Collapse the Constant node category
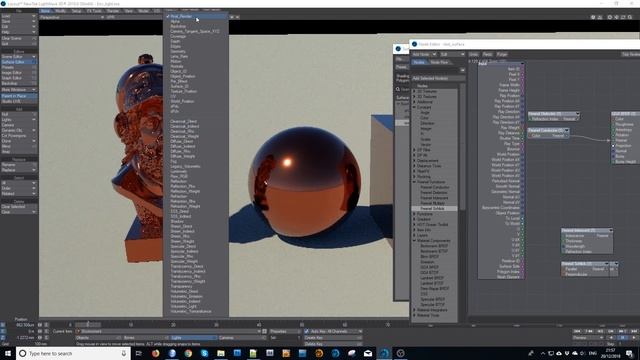The width and height of the screenshot is (640, 360). click(x=414, y=107)
